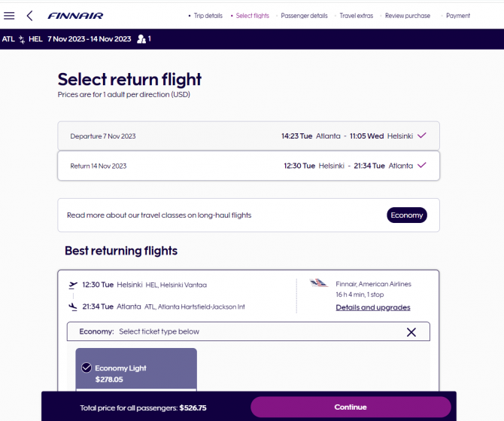Viewport: 504px width, 421px height.
Task: Go back using the left arrow icon
Action: tap(29, 16)
